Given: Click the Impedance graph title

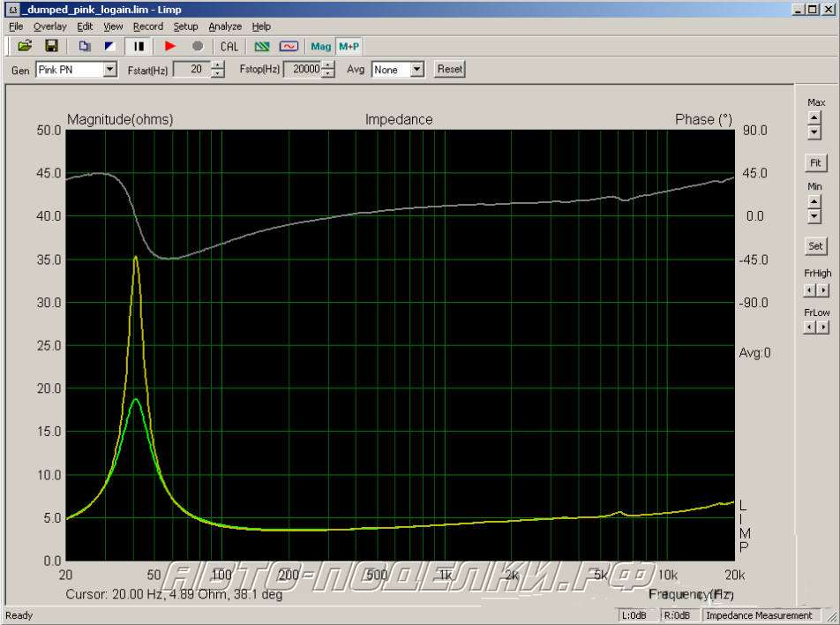Looking at the screenshot, I should click(x=399, y=119).
